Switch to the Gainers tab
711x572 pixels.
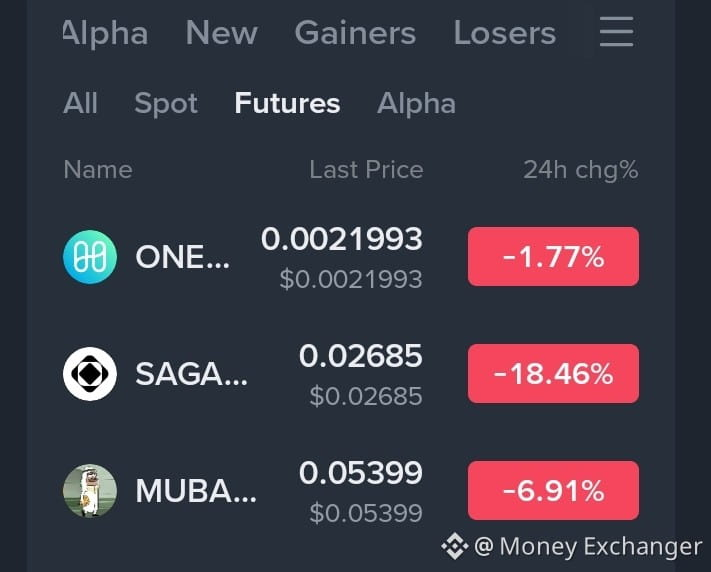(355, 33)
